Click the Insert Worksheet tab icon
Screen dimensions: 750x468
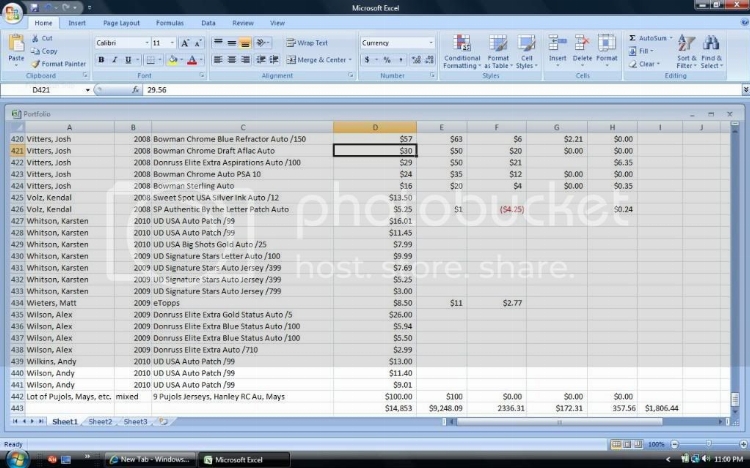[x=164, y=422]
